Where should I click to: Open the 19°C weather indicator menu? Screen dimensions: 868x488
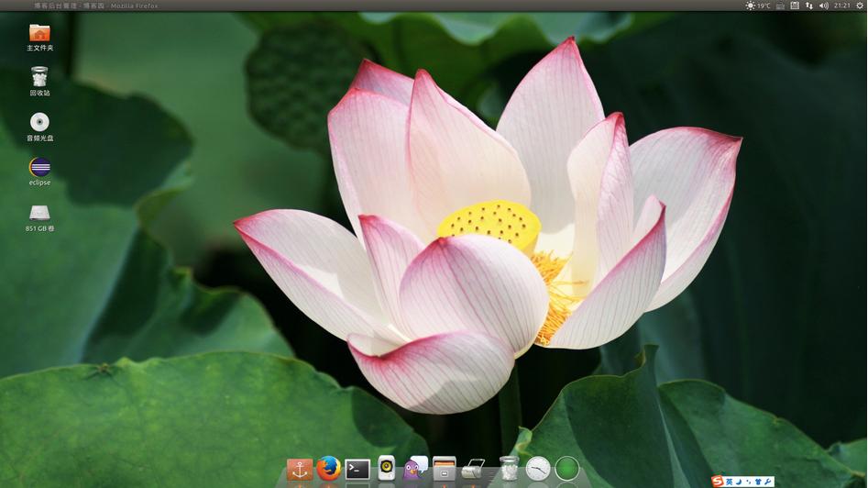pyautogui.click(x=758, y=6)
